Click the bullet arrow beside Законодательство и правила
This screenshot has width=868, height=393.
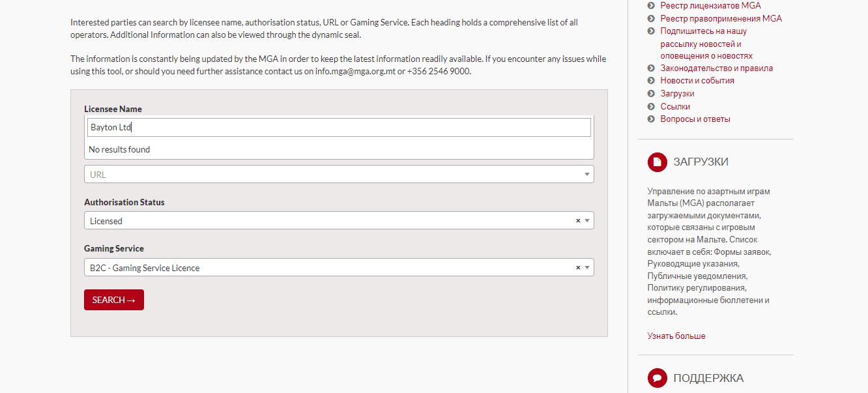(x=651, y=68)
